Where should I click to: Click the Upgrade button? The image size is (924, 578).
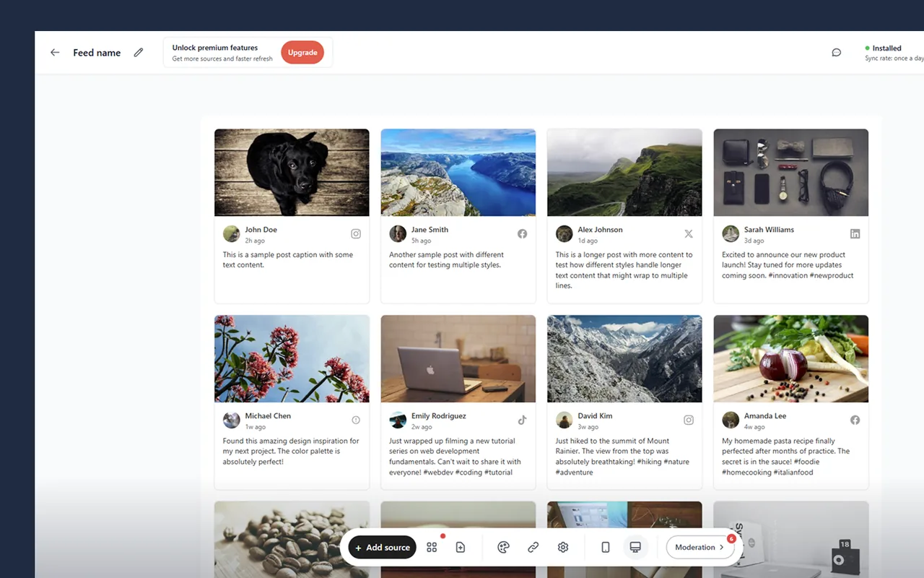tap(302, 52)
